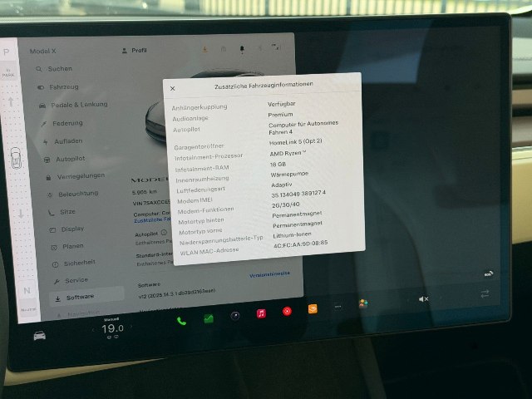Tap the car controls icon in the dock
This screenshot has width=532, height=399.
pos(40,336)
